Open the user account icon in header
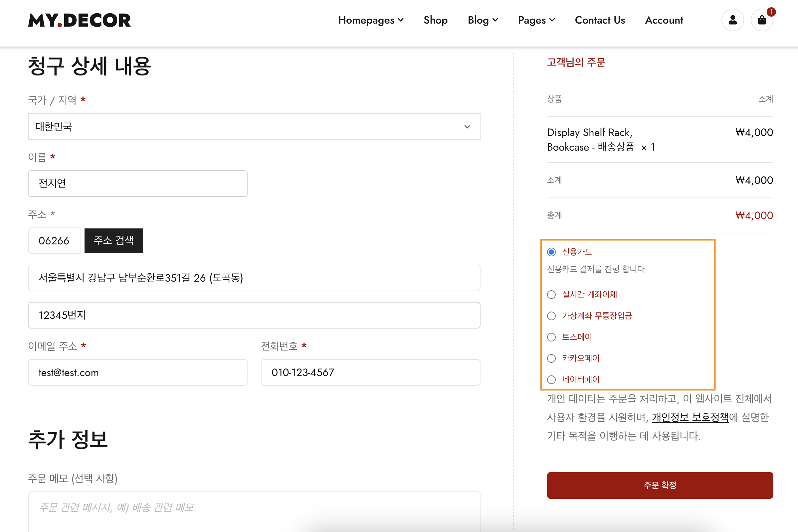The image size is (798, 532). click(732, 20)
